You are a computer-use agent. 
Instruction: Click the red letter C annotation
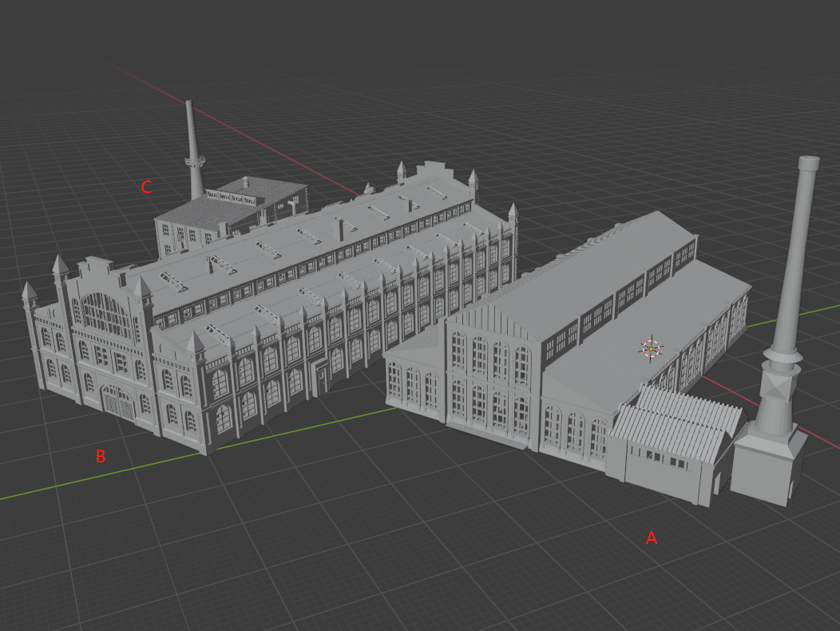147,188
